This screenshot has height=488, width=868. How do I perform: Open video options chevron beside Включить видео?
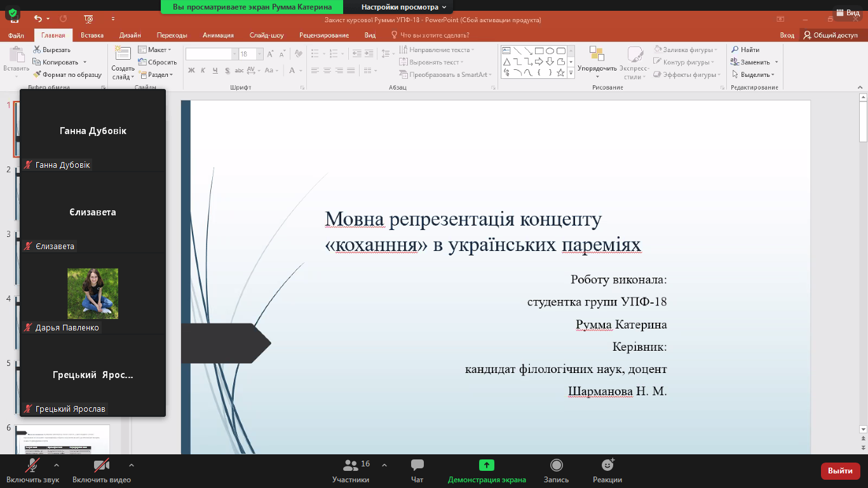coord(131,465)
